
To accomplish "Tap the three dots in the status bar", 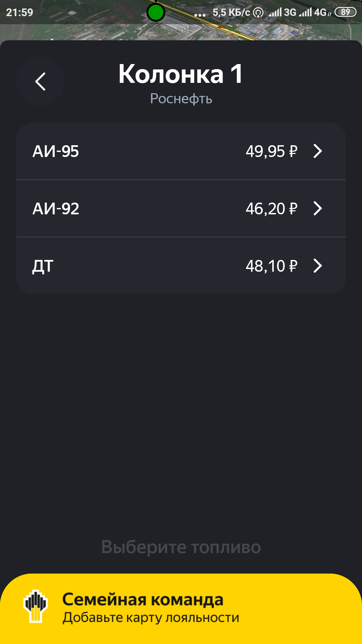I will point(200,15).
